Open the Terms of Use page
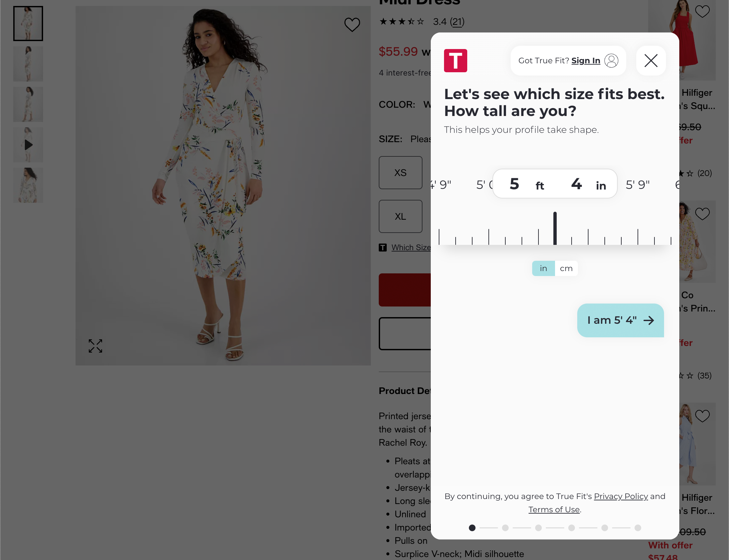The width and height of the screenshot is (729, 560). pos(554,509)
